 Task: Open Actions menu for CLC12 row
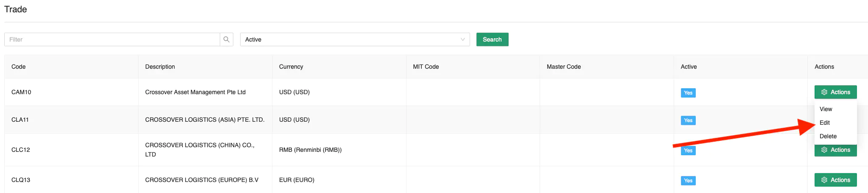(x=835, y=150)
